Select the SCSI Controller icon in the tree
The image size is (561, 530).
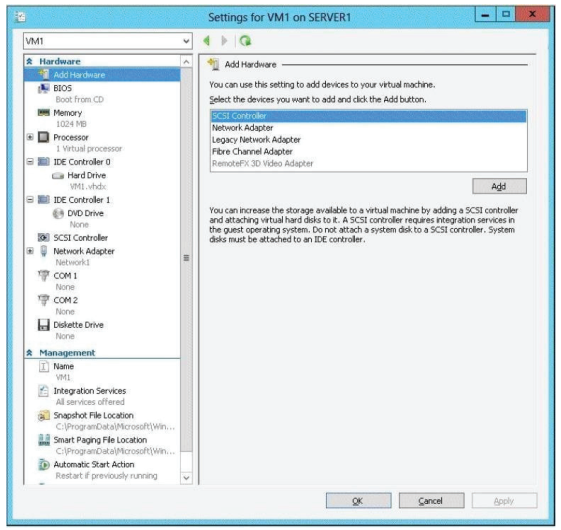44,238
